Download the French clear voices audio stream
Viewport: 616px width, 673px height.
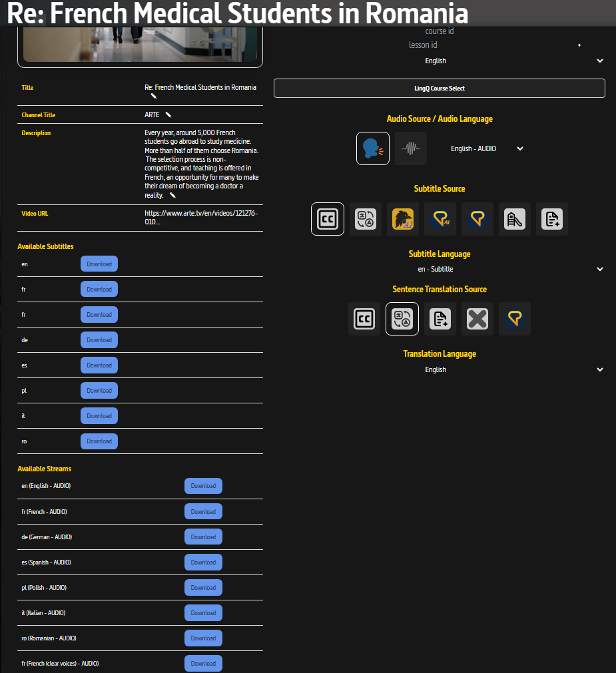tap(203, 664)
